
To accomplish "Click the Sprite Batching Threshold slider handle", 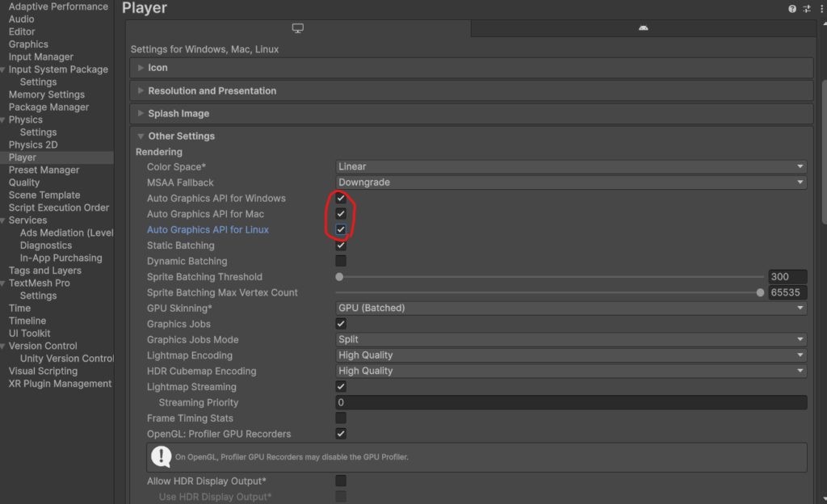I will [339, 277].
